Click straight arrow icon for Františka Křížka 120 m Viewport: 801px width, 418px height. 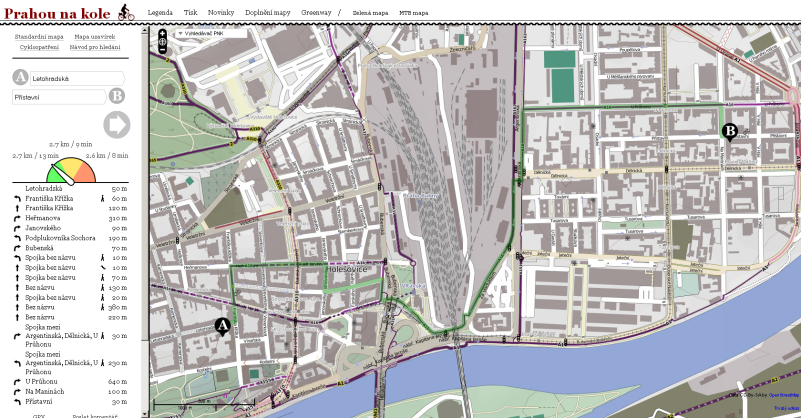coord(17,208)
